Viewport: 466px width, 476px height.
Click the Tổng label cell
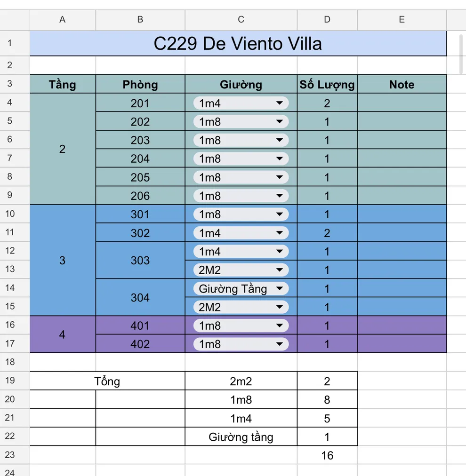(x=107, y=381)
